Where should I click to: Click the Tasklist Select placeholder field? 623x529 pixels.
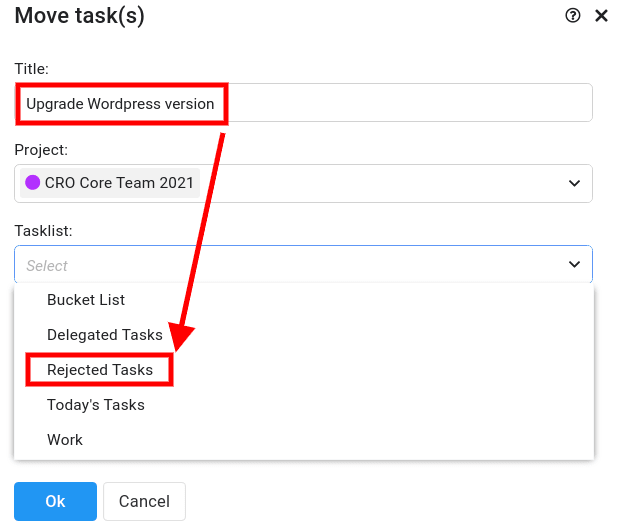coord(304,265)
